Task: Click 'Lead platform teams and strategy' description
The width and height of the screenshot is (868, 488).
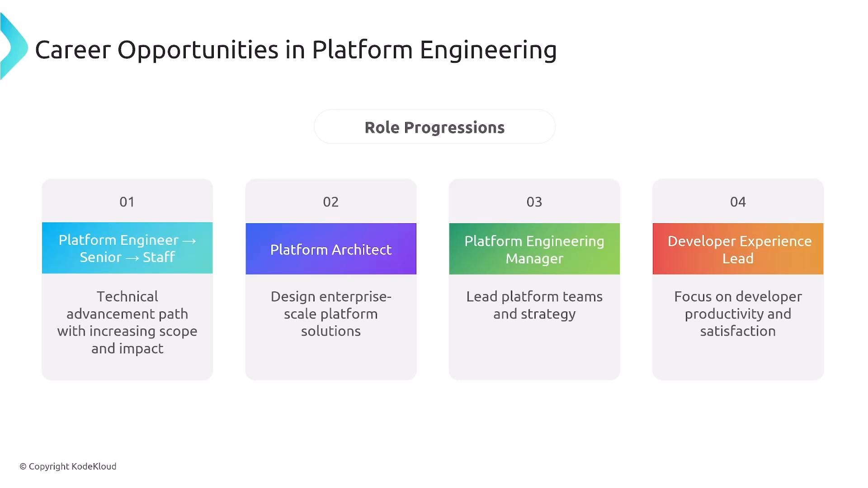Action: pyautogui.click(x=534, y=305)
